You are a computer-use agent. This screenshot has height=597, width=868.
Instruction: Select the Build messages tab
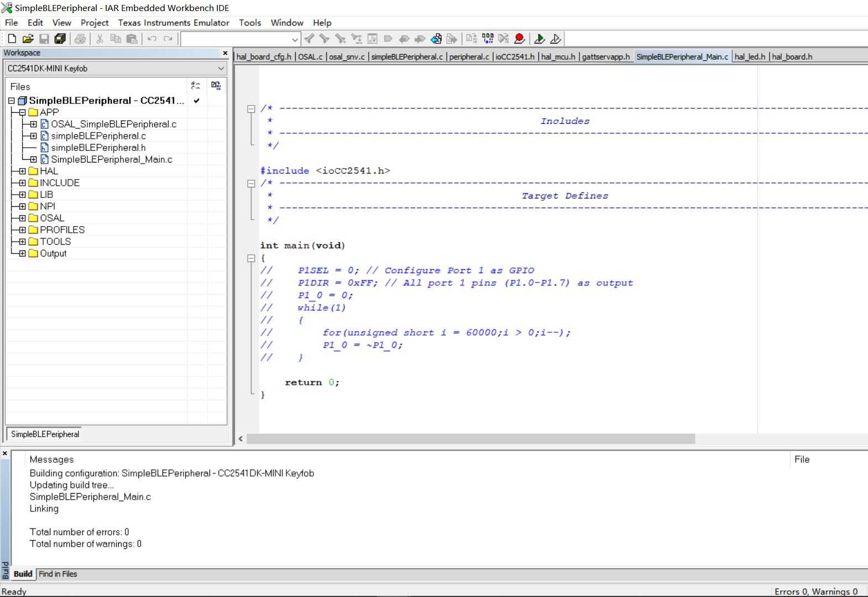(23, 574)
